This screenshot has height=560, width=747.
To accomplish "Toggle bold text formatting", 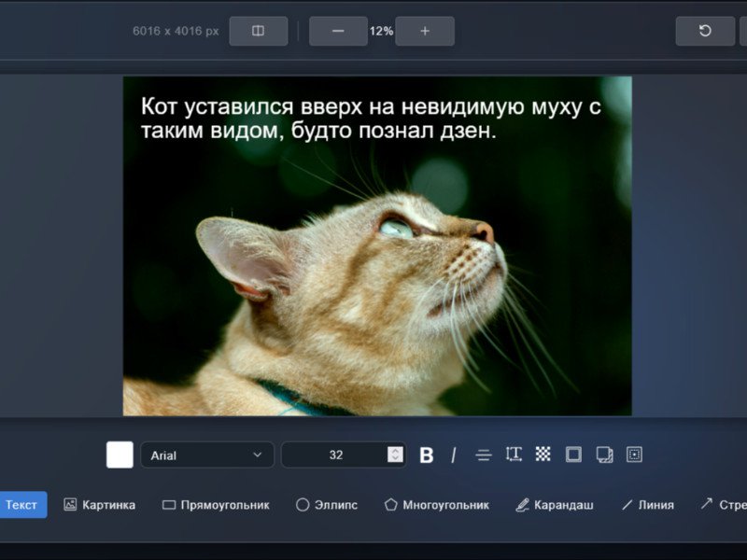I will click(427, 455).
